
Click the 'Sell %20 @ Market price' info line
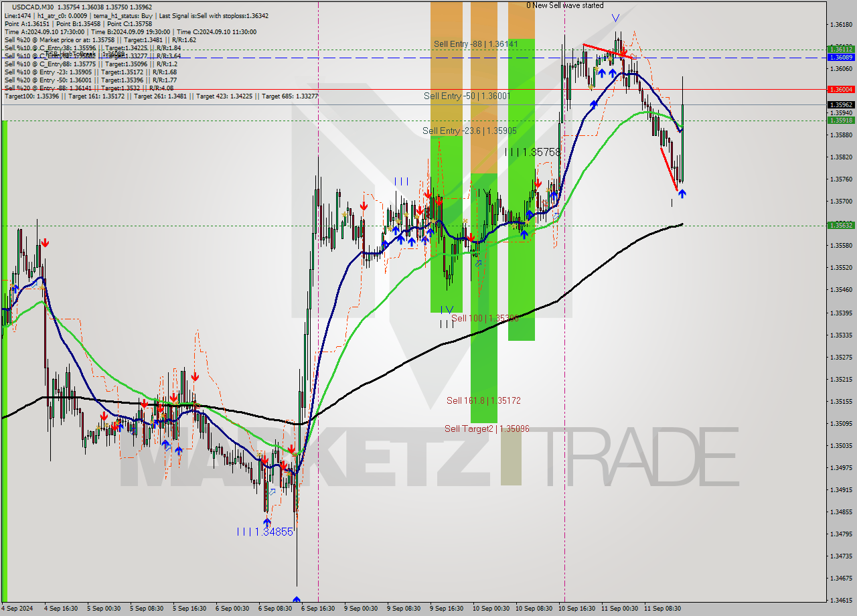[x=100, y=40]
